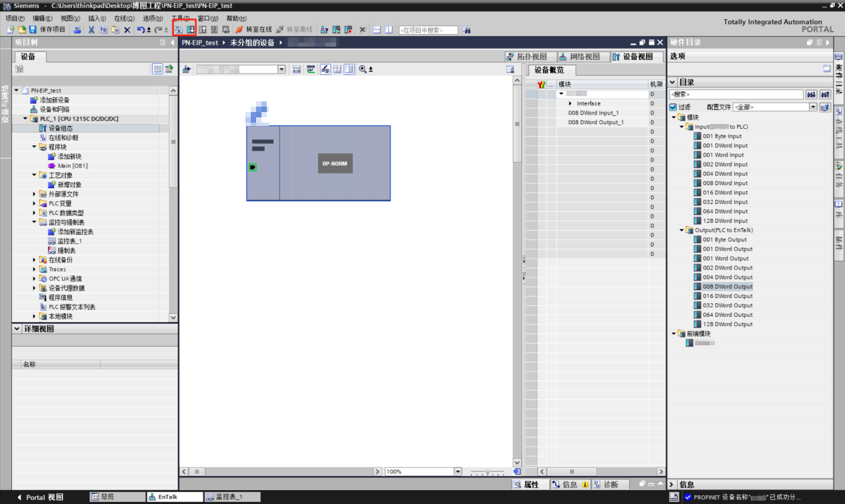Collapse the Output(PLC to EnTalk) catalog folder
845x504 pixels.
pyautogui.click(x=682, y=230)
